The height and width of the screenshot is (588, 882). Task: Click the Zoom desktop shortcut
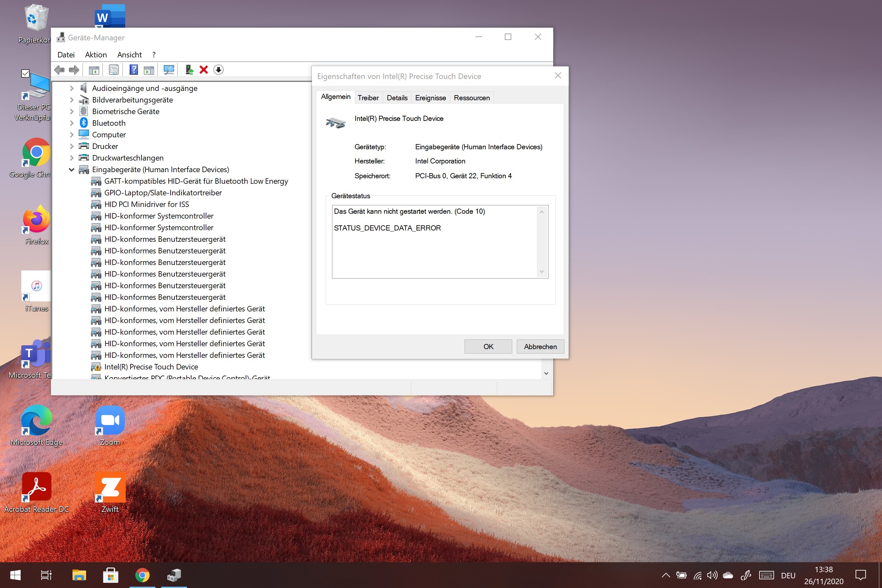(x=110, y=426)
